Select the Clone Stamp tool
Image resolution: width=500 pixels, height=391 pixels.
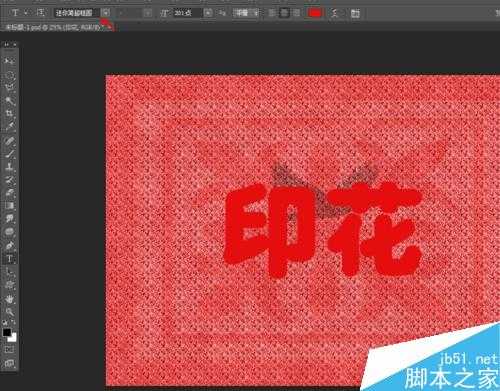pyautogui.click(x=9, y=166)
